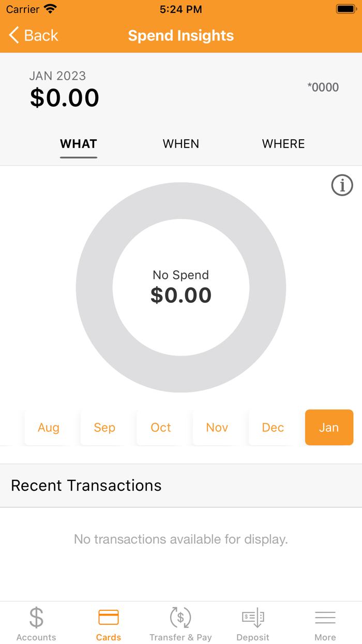Select the Sep month chip

click(104, 428)
